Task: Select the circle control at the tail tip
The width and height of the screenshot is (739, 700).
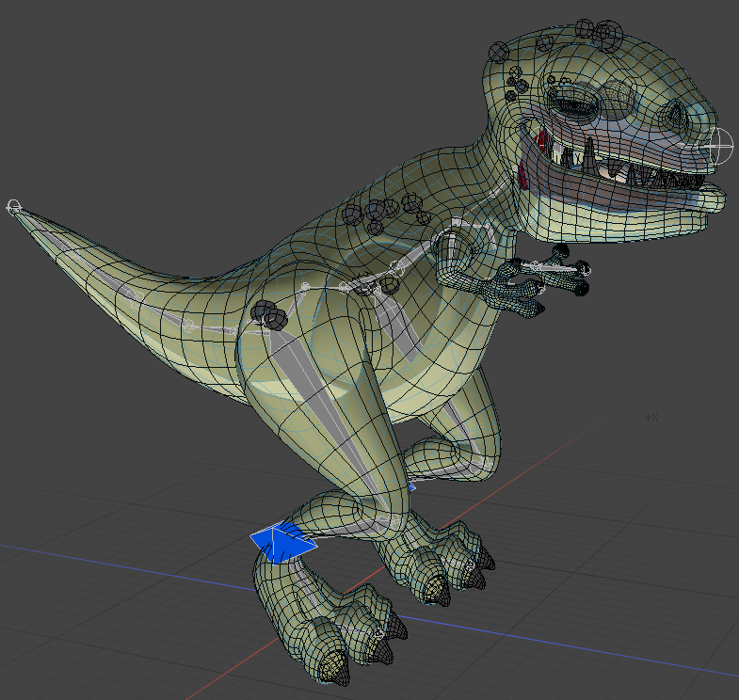Action: (13, 206)
